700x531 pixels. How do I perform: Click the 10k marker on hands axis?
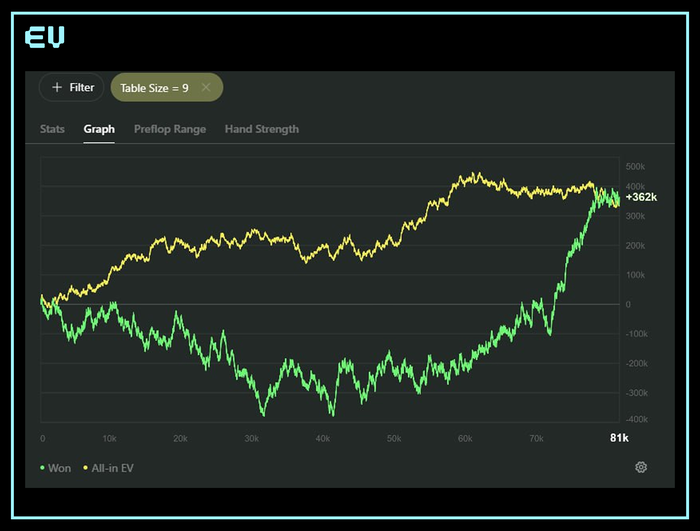point(109,439)
